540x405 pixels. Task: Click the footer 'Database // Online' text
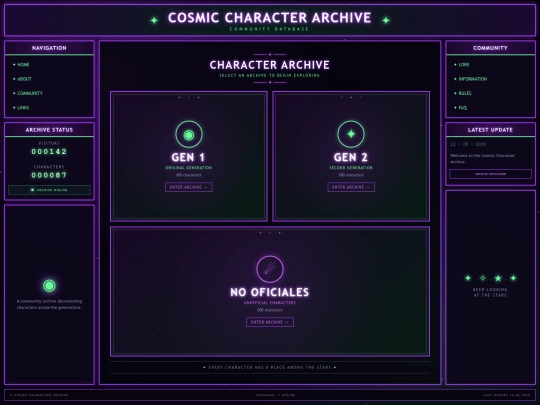(276, 395)
